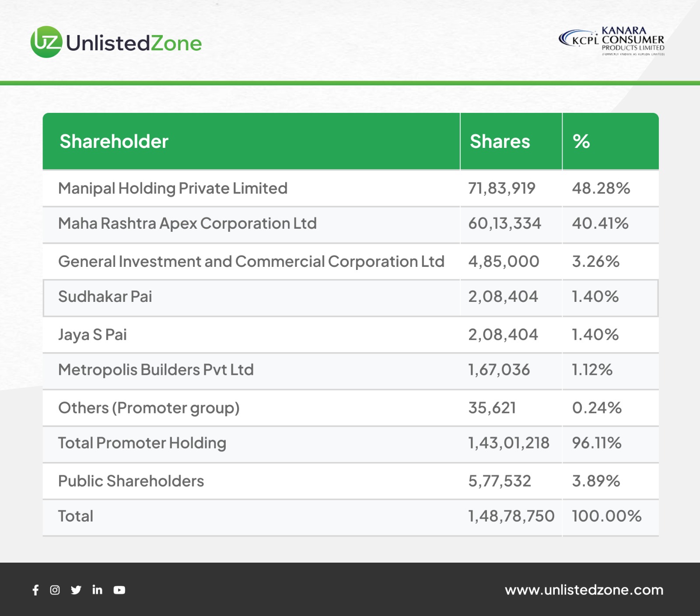Viewport: 700px width, 616px height.
Task: Click the Total Promoter Holding row
Action: 142,443
